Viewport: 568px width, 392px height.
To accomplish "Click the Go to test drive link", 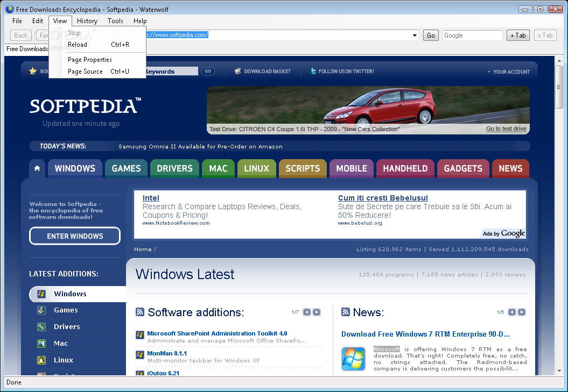I will coord(506,129).
